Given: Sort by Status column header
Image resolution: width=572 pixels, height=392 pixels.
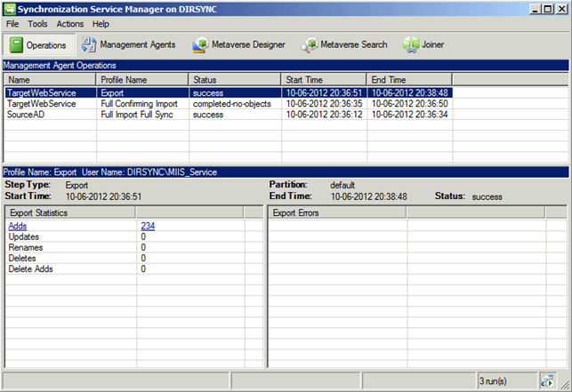Looking at the screenshot, I should pyautogui.click(x=235, y=79).
